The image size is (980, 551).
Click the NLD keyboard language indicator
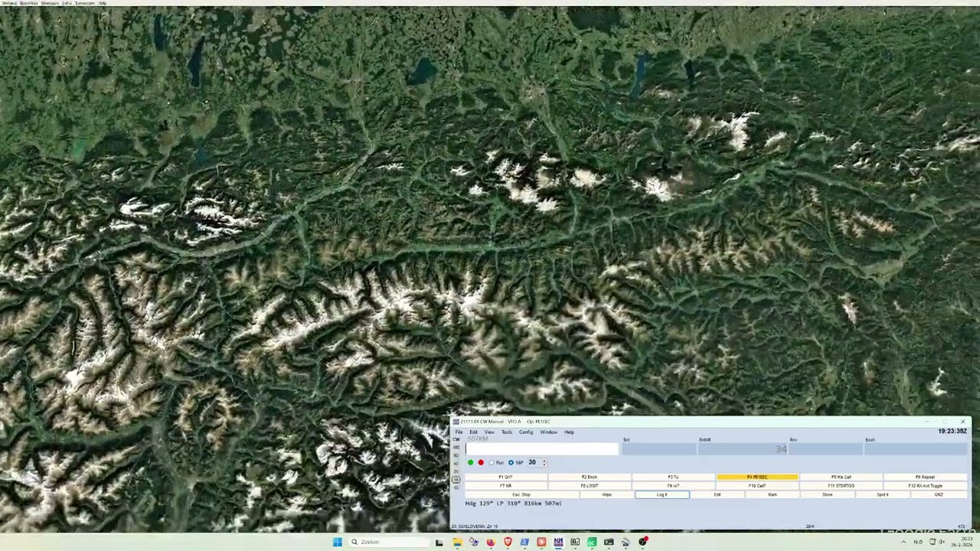(917, 542)
